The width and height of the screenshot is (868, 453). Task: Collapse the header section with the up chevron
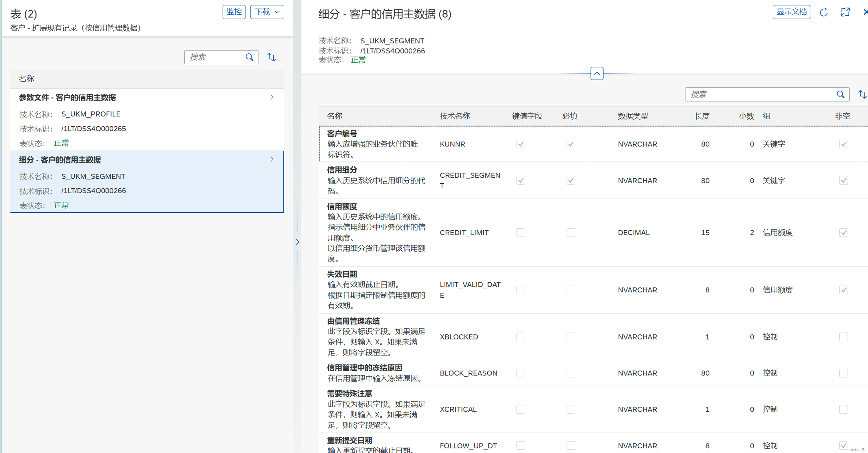pos(597,73)
